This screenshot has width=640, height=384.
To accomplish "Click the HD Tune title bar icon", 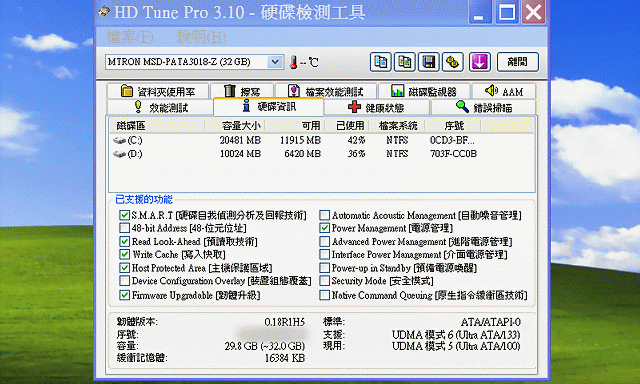I will 104,11.
